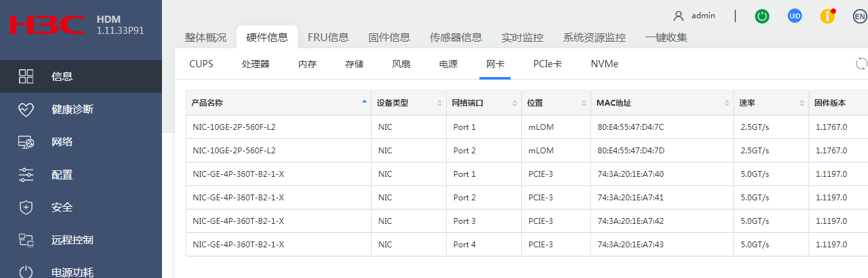
Task: Open the Remote Control sidebar icon
Action: (26, 239)
